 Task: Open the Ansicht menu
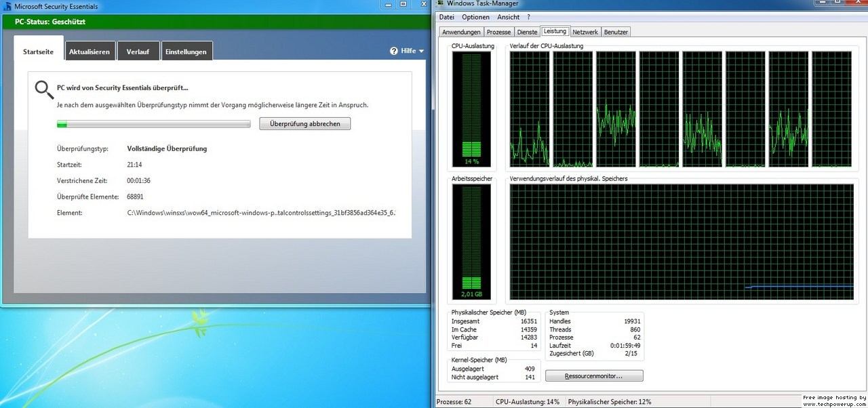pos(509,17)
